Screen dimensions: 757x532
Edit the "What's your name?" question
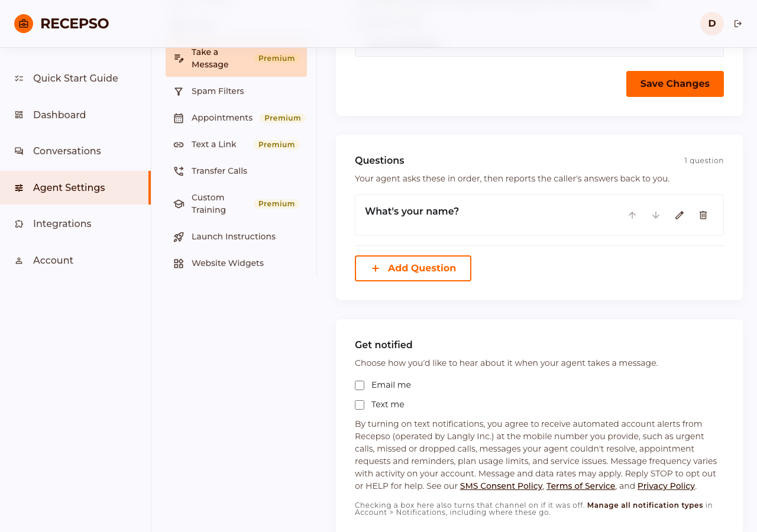pos(680,215)
